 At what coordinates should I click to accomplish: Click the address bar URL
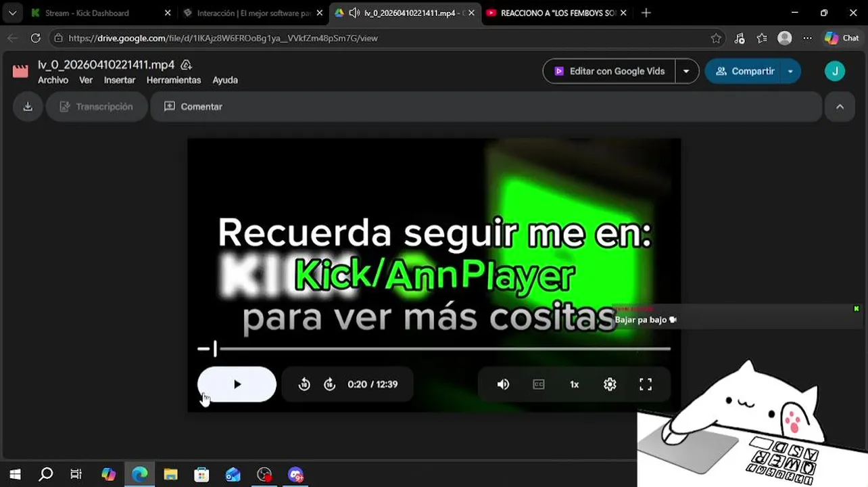tap(223, 39)
